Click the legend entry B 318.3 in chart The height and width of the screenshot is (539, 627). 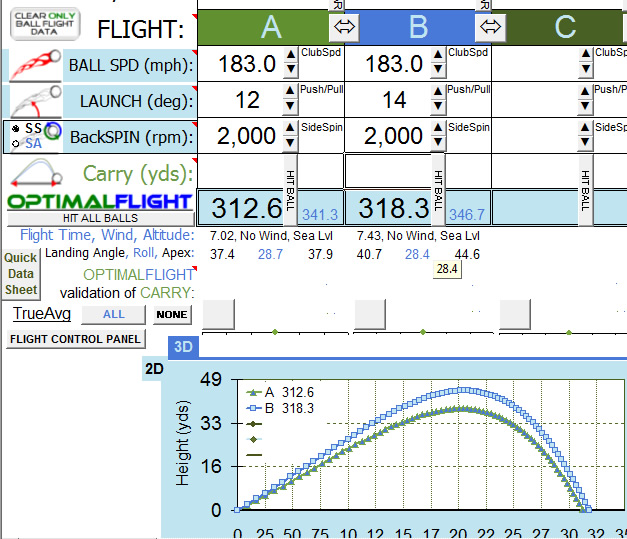point(280,408)
